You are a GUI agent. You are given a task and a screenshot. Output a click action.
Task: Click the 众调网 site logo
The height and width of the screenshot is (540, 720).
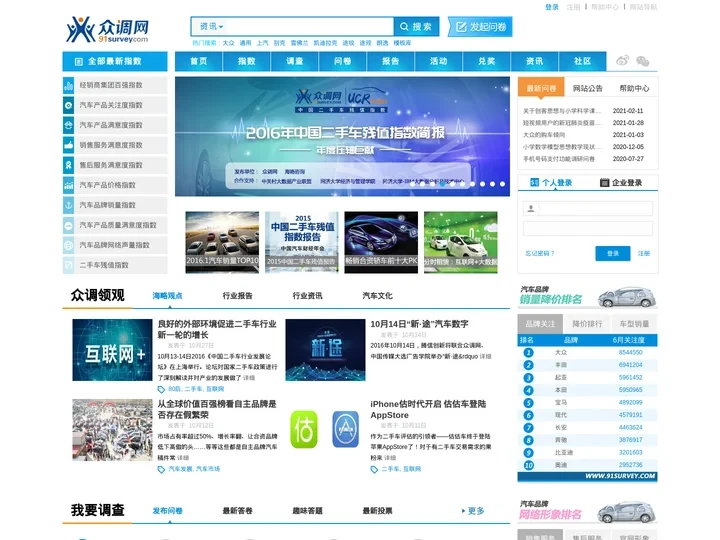[107, 30]
